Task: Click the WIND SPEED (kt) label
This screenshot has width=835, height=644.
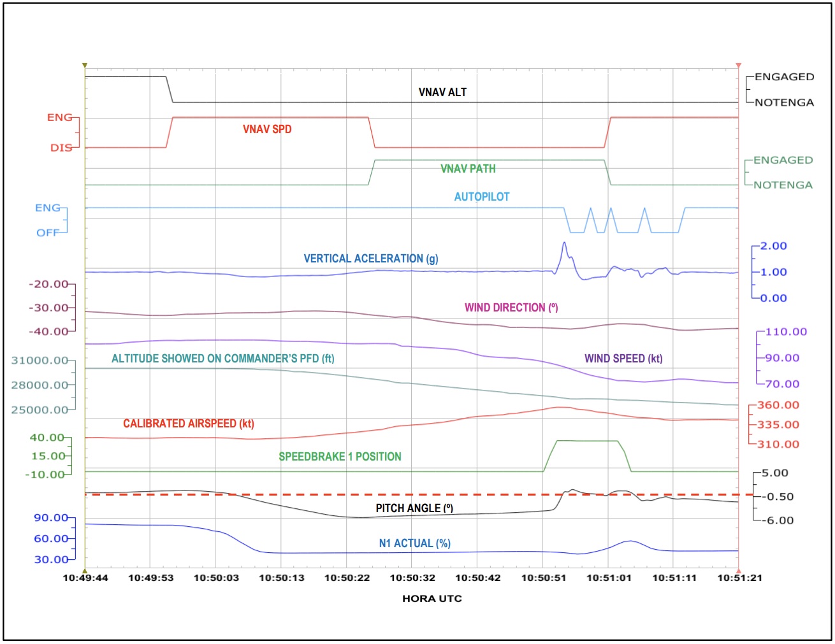Action: tap(623, 359)
